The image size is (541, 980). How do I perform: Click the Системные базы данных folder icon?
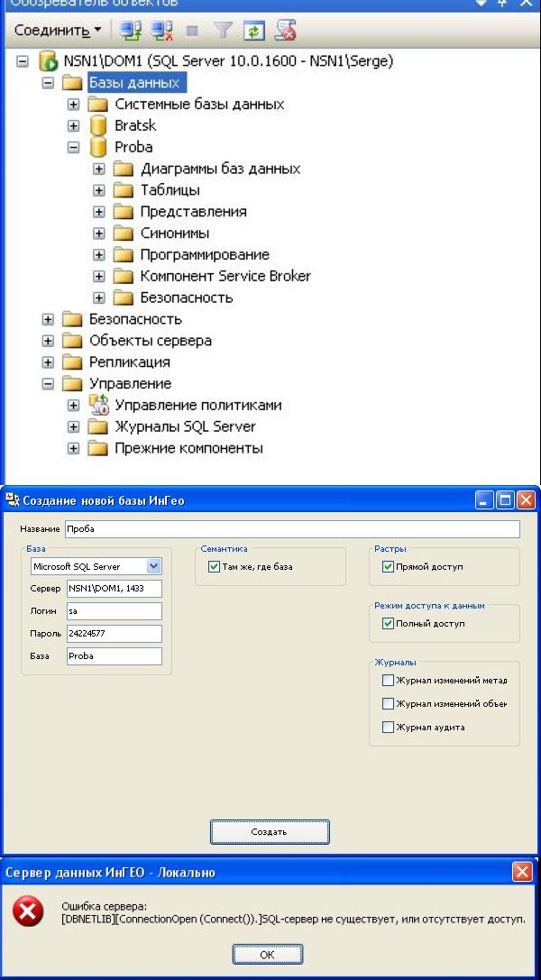tap(98, 104)
